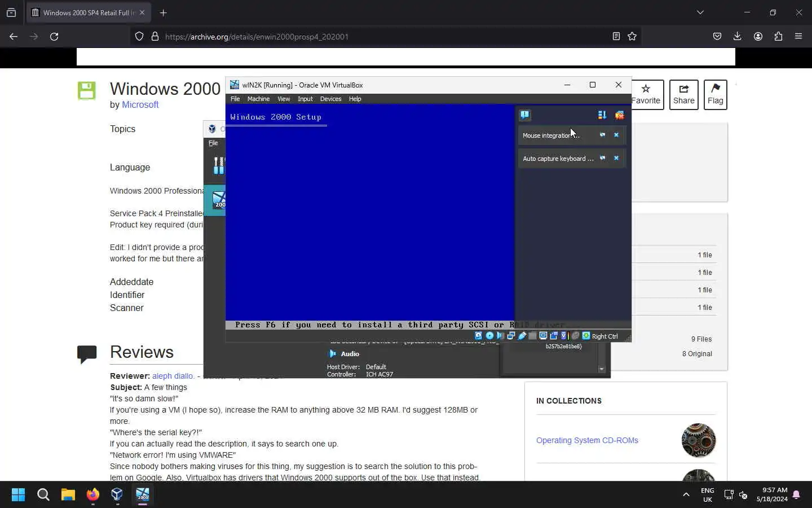Click the keyboard capture host key icon
This screenshot has width=812, height=508.
tap(586, 336)
